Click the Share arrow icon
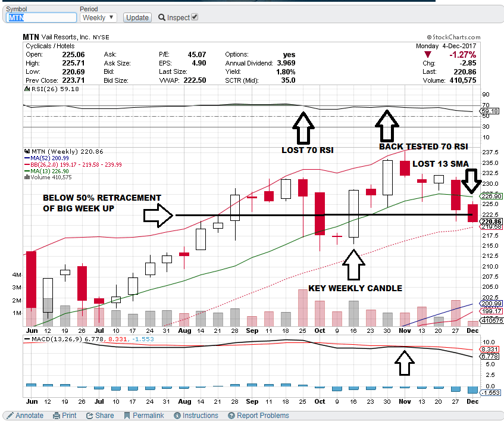Image resolution: width=504 pixels, height=421 pixels. point(90,416)
